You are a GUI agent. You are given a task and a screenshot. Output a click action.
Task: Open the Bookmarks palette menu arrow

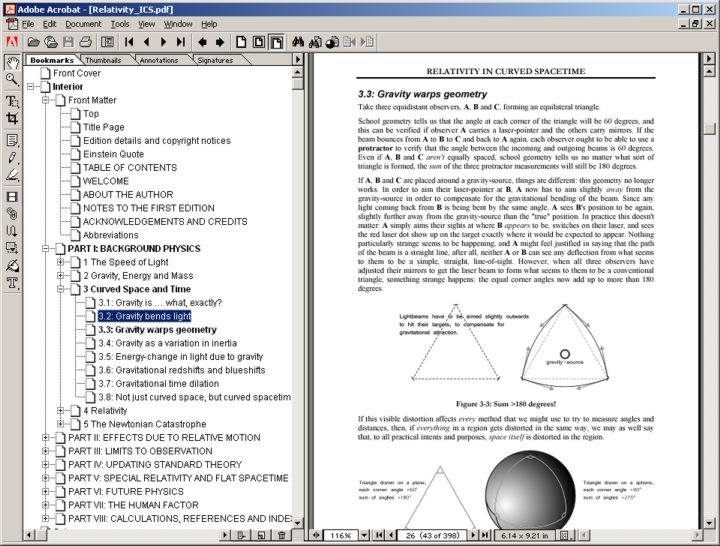point(298,59)
